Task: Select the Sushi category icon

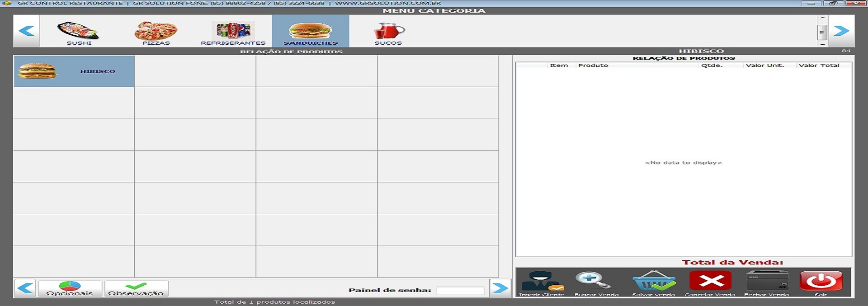Action: (x=79, y=31)
